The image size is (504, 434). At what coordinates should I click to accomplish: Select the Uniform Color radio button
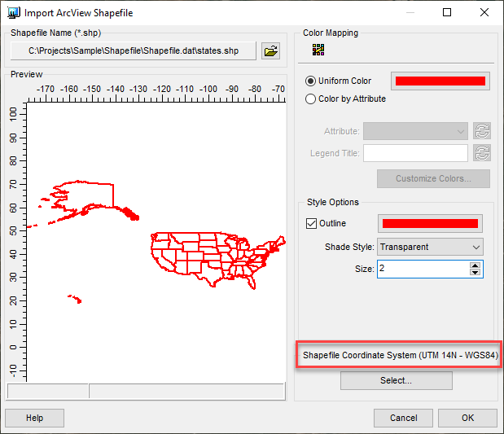(x=310, y=81)
